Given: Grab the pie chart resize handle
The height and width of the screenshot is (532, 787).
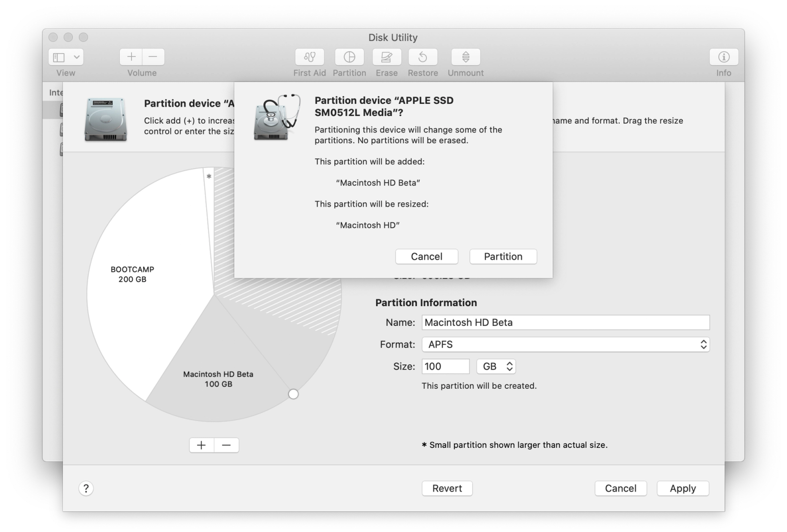Looking at the screenshot, I should (294, 394).
